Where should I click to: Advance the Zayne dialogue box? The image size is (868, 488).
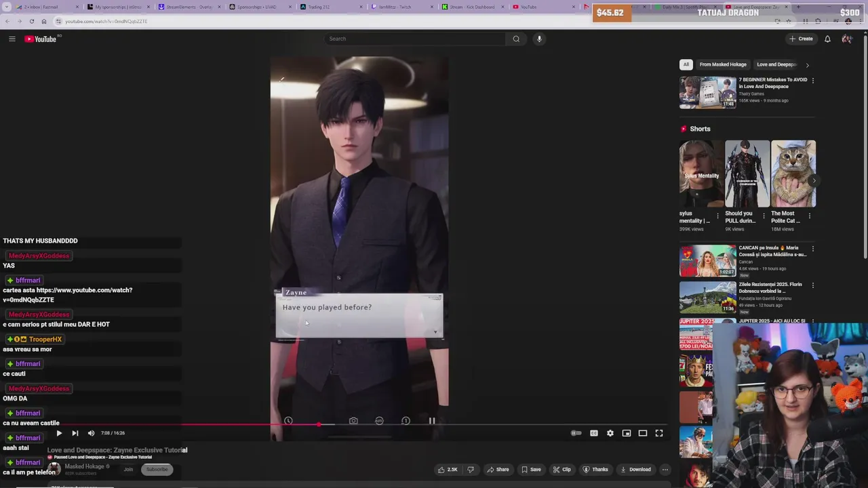(359, 315)
